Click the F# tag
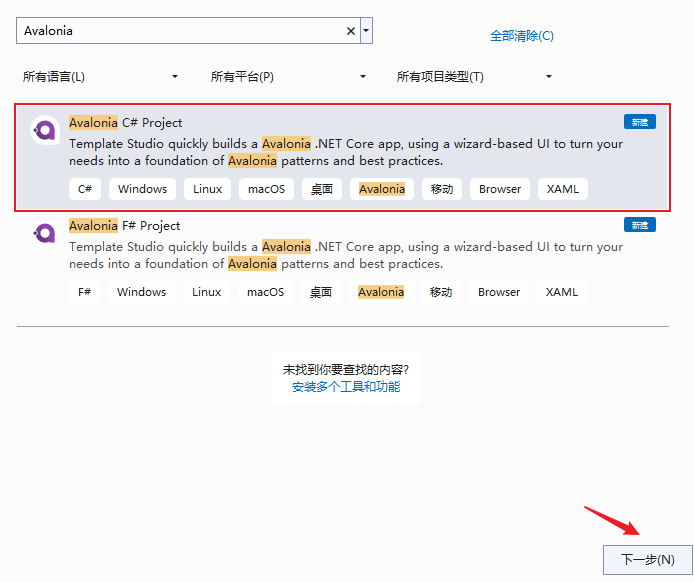 coord(85,292)
